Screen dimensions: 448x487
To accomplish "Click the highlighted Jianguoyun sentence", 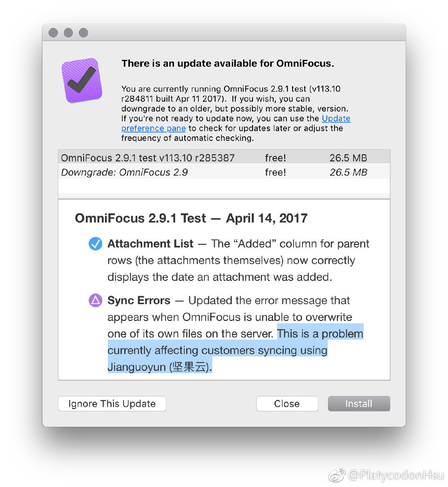I will coord(217,350).
